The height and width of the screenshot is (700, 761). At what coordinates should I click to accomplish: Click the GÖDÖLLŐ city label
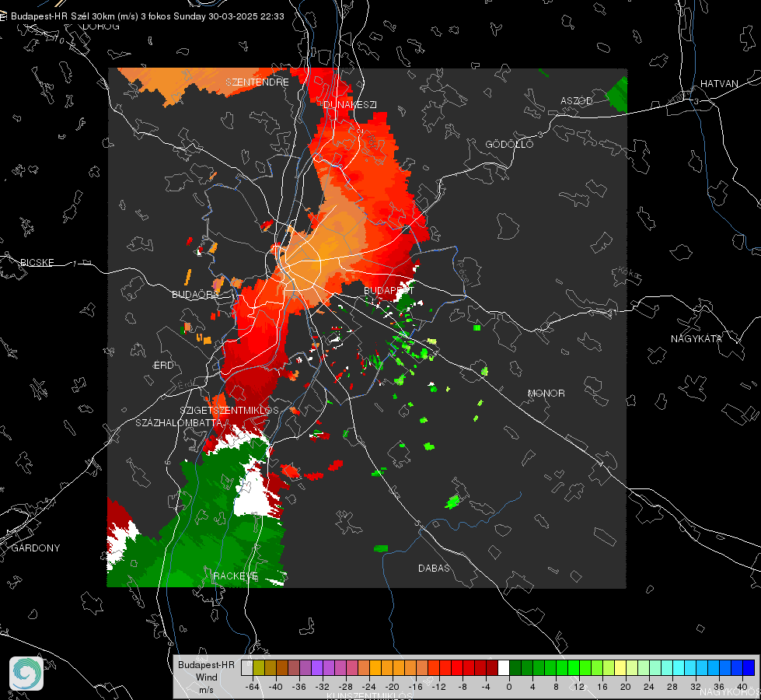(509, 144)
